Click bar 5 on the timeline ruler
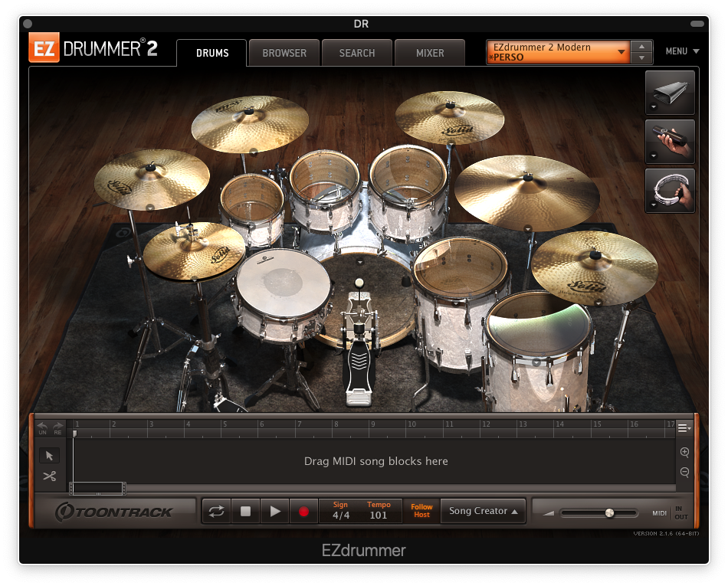Viewport: 728px width, 586px height. point(225,424)
